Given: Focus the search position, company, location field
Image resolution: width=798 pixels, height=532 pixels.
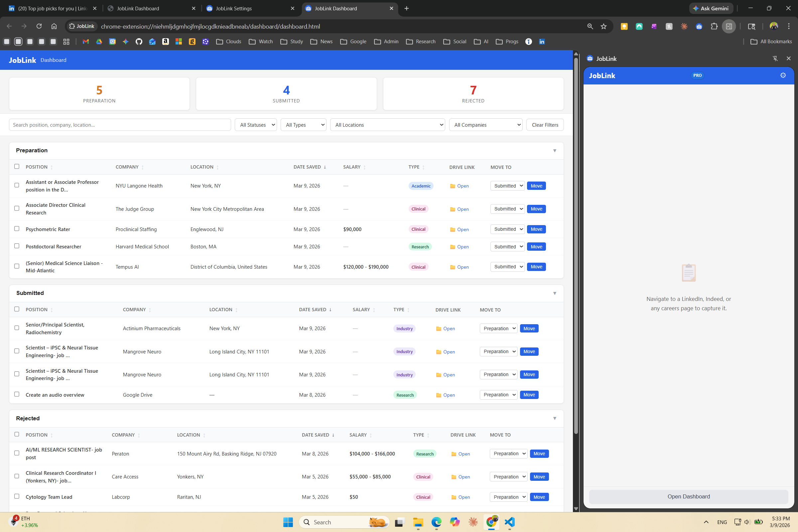Looking at the screenshot, I should [120, 125].
